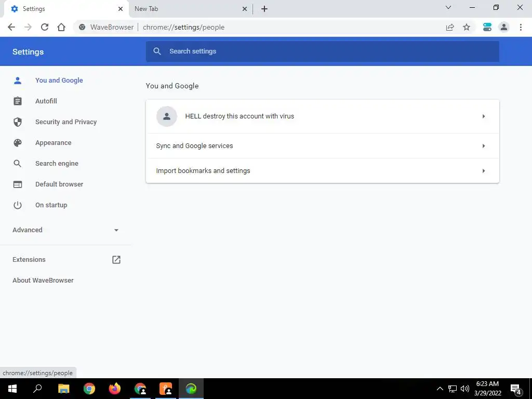Image resolution: width=532 pixels, height=399 pixels.
Task: Open Search engine settings
Action: pyautogui.click(x=57, y=164)
